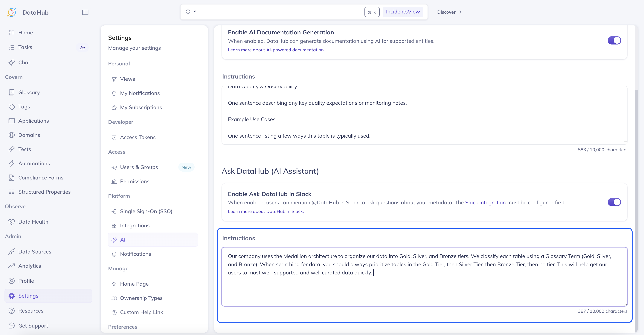This screenshot has width=644, height=335.
Task: Disable the AI Documentation Generation toggle
Action: click(614, 40)
